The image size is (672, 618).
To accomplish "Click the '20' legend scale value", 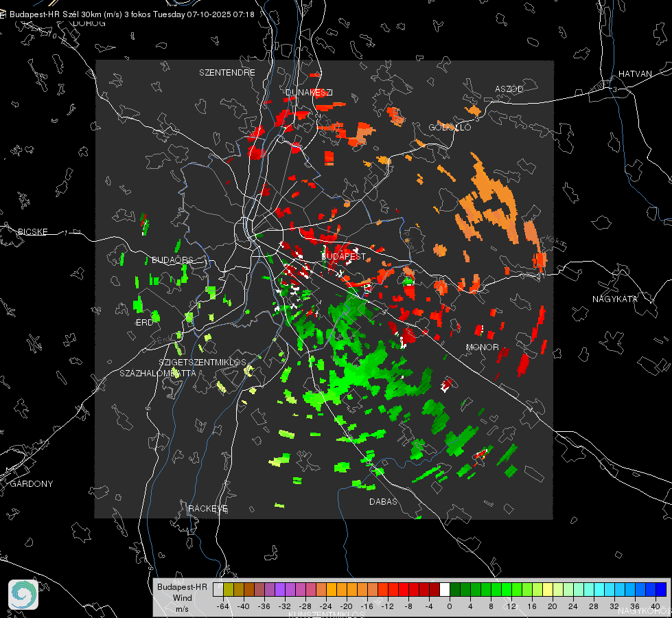I will [x=552, y=606].
